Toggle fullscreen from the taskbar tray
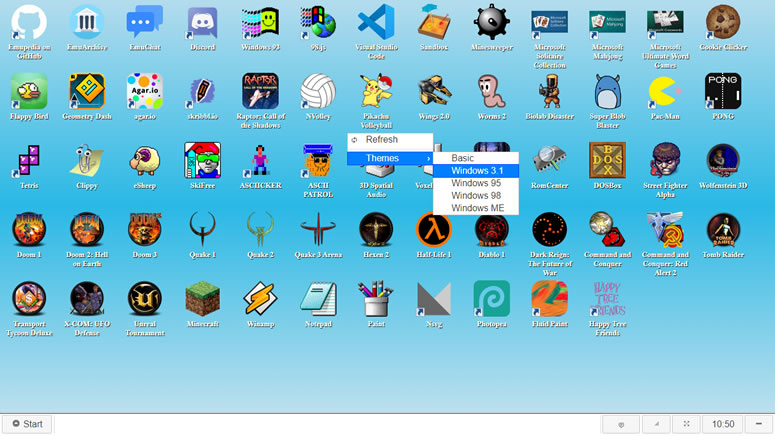This screenshot has width=775, height=436. (686, 424)
